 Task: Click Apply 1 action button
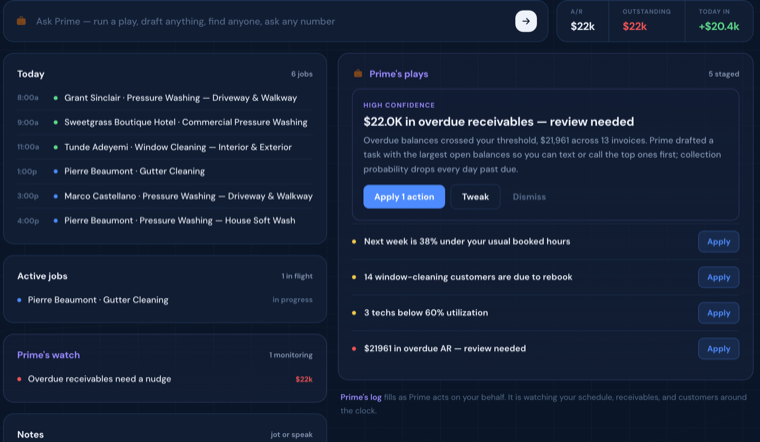coord(404,197)
